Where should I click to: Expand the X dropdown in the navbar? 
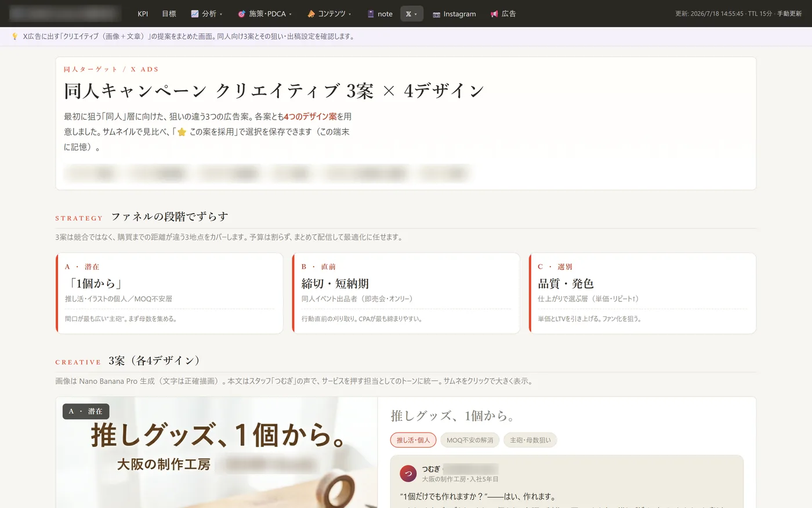[412, 14]
